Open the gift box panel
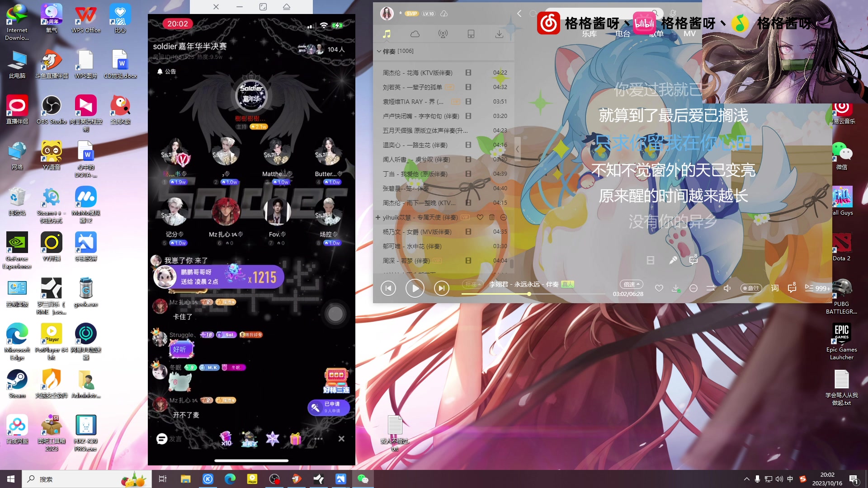Screen dimensions: 868x488 (296, 439)
